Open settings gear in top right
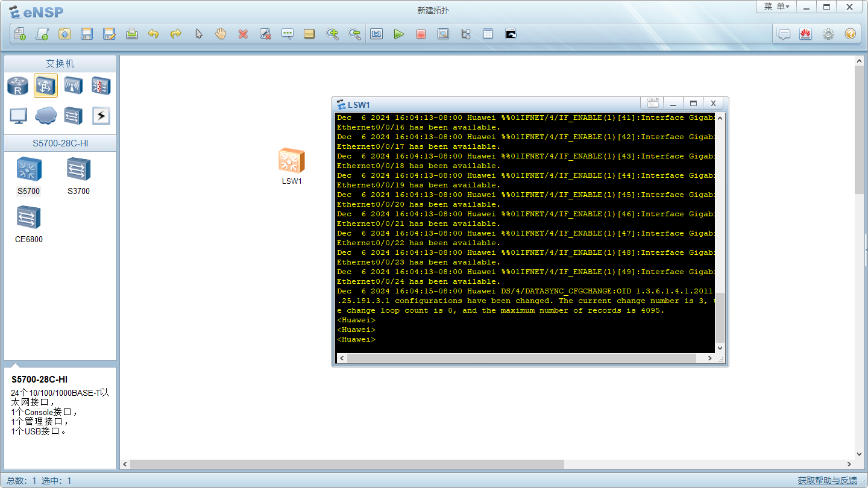Image resolution: width=868 pixels, height=488 pixels. tap(828, 34)
